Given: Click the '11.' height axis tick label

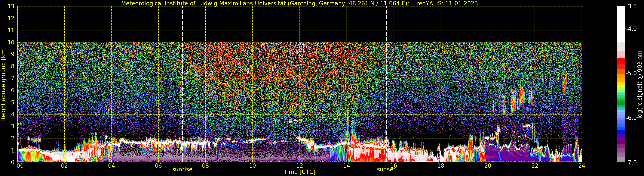Looking at the screenshot, I should point(12,31).
